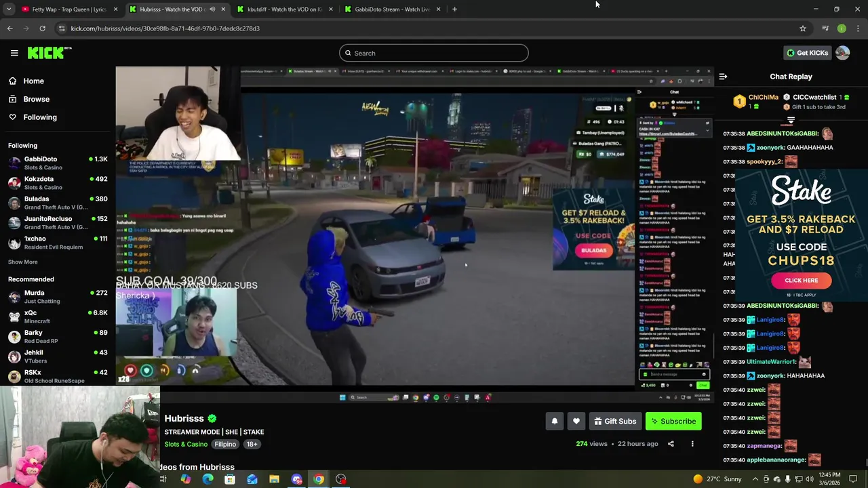This screenshot has width=868, height=488.
Task: Click Show more under Following
Action: click(x=23, y=262)
